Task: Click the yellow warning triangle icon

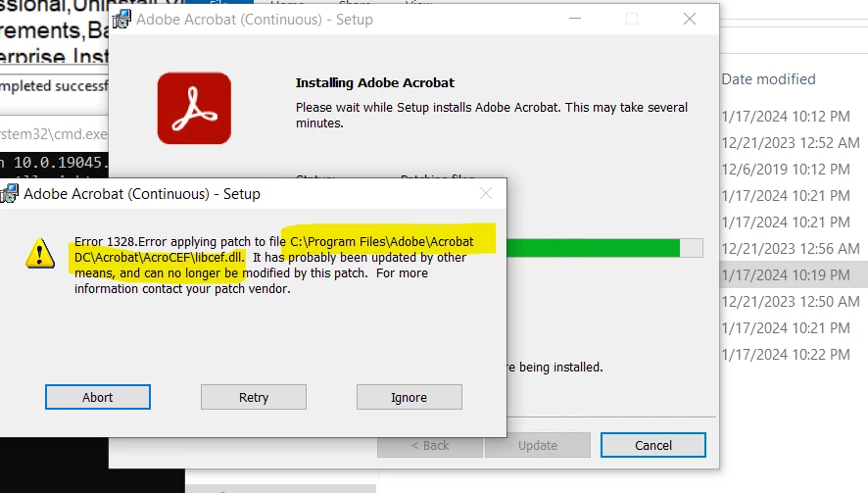Action: 40,253
